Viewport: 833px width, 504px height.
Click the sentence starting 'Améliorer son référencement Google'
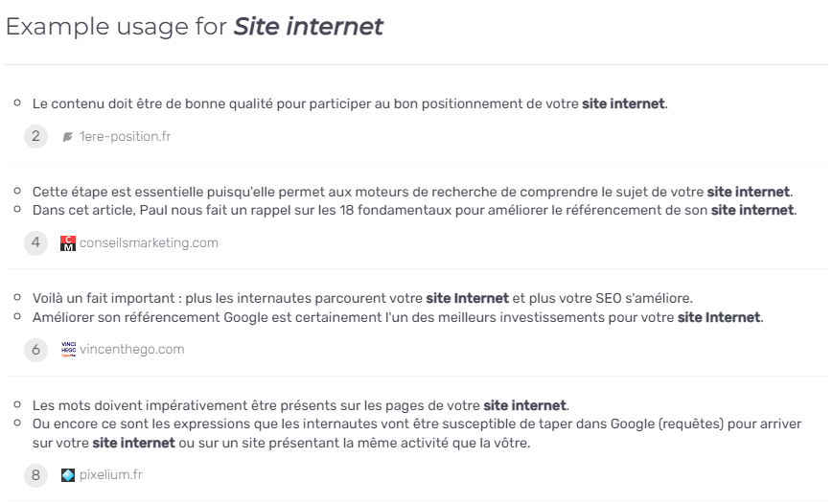(x=398, y=317)
